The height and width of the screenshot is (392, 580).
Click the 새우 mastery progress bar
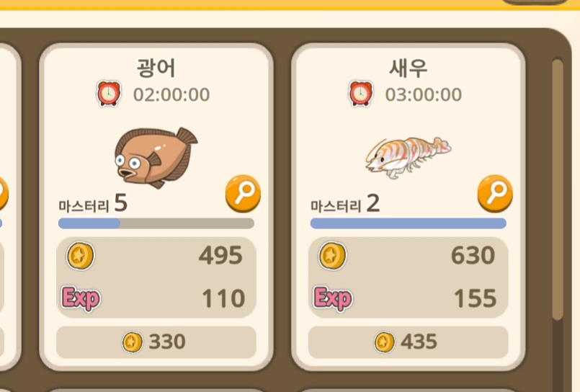409,223
